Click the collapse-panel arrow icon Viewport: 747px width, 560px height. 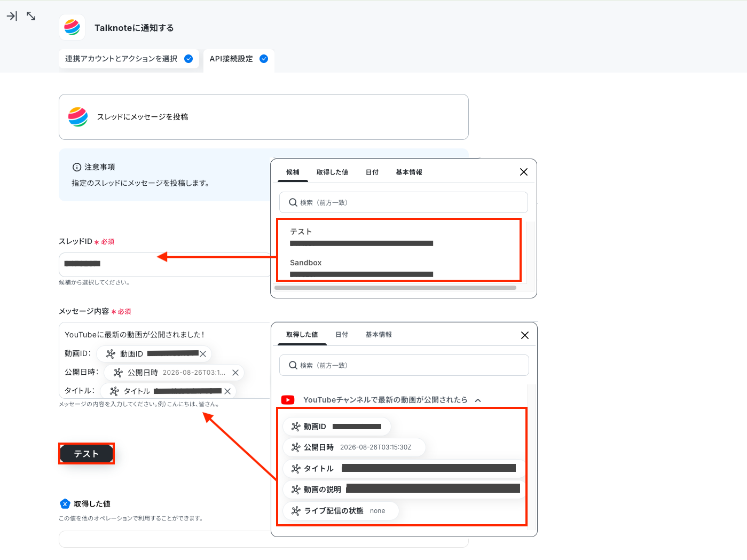(12, 16)
